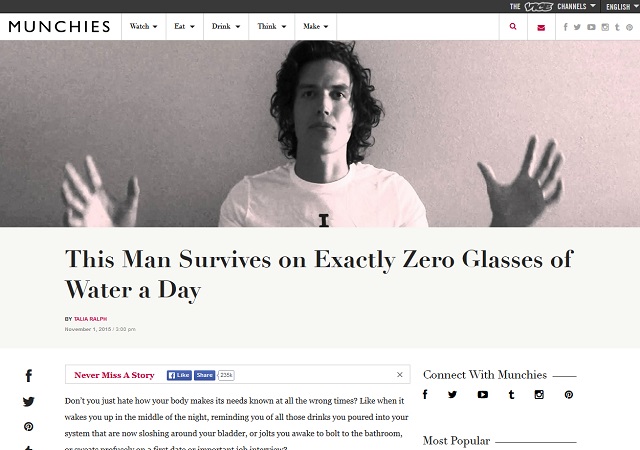Open author Talia Ralph's page
Viewport: 640px width, 450px height.
coord(90,319)
